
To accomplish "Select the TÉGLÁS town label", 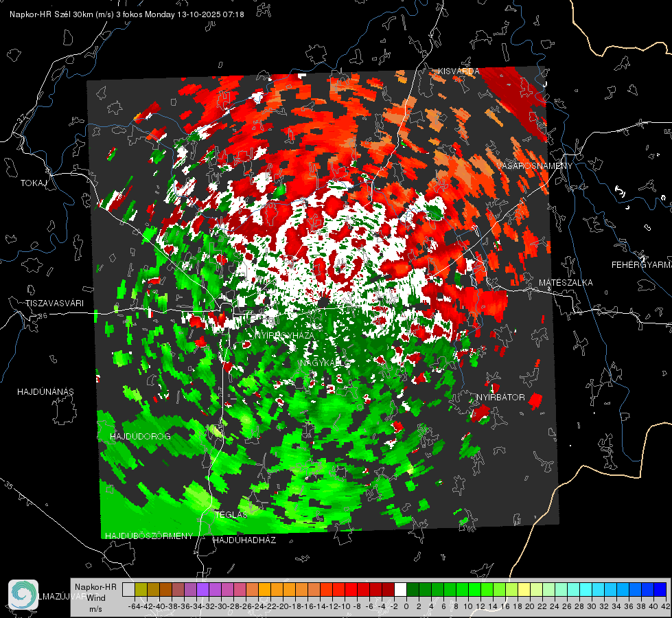I will (231, 514).
